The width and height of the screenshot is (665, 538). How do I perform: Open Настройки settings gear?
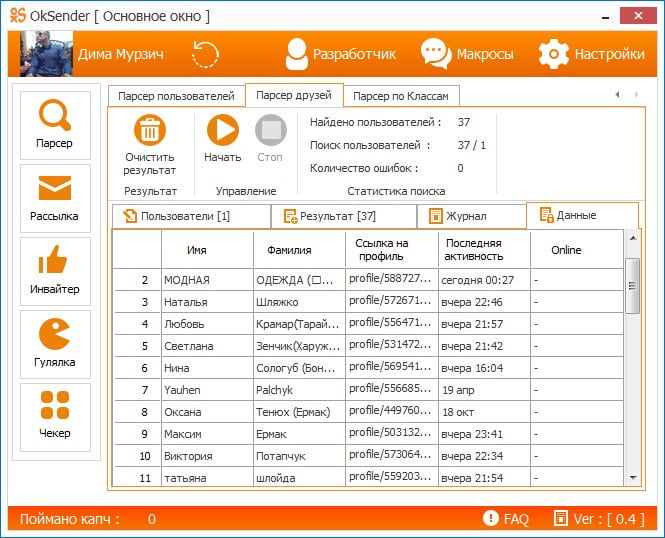pos(592,54)
